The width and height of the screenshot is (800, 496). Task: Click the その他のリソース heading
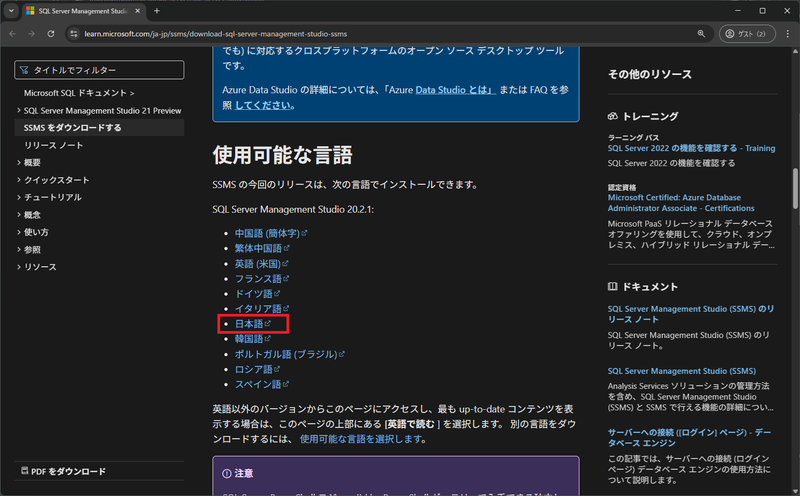(x=649, y=75)
